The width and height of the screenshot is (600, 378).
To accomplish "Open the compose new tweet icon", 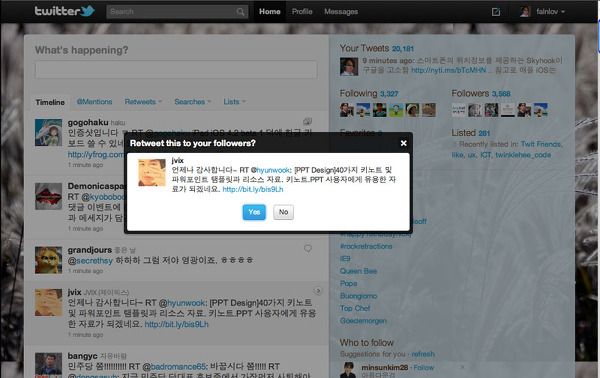I will [496, 12].
